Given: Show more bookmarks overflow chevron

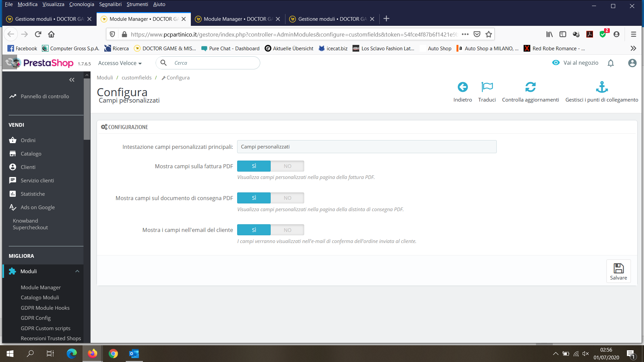Looking at the screenshot, I should [633, 49].
